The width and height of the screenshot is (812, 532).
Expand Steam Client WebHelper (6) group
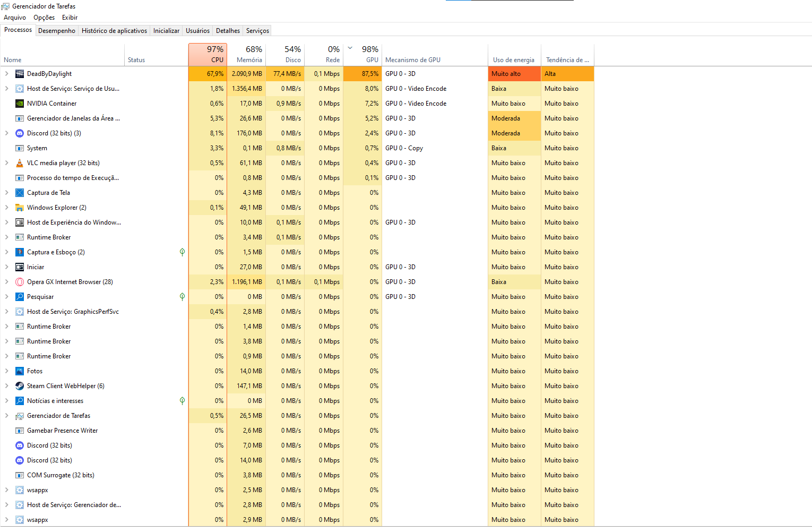(6, 386)
